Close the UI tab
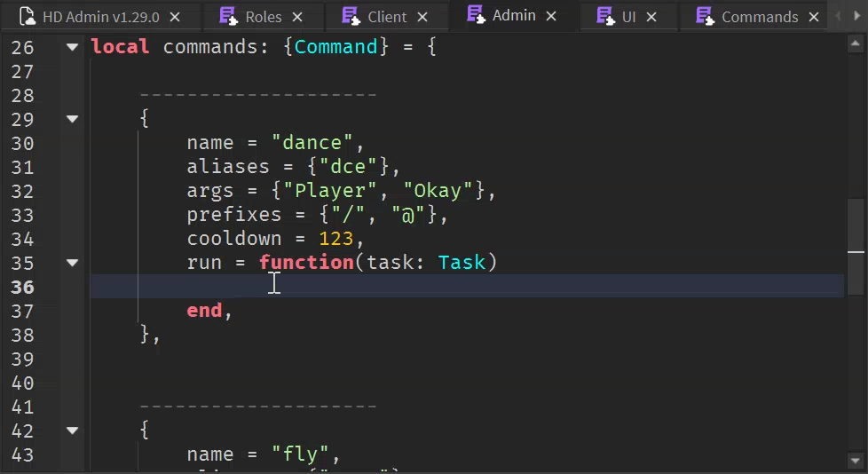This screenshot has height=474, width=868. coord(651,17)
